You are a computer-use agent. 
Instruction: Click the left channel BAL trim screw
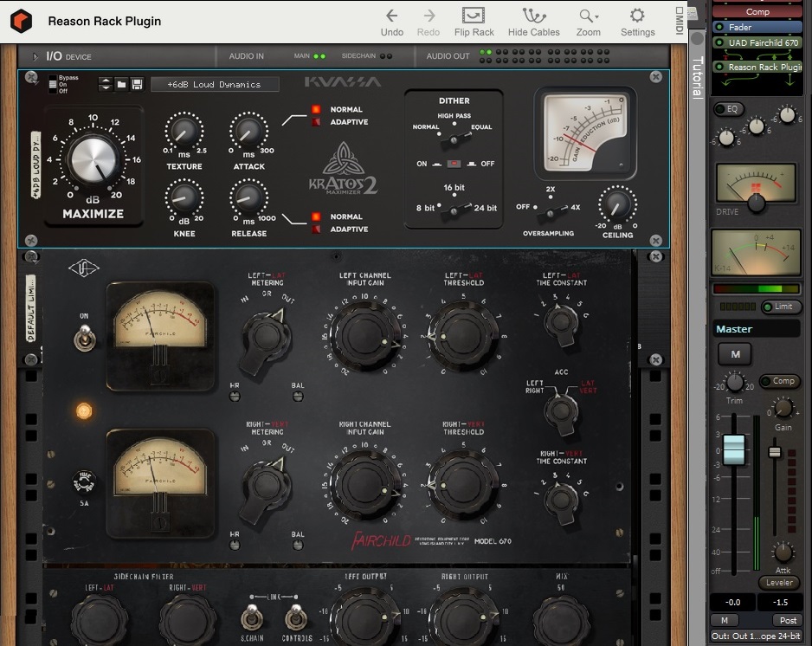(298, 397)
